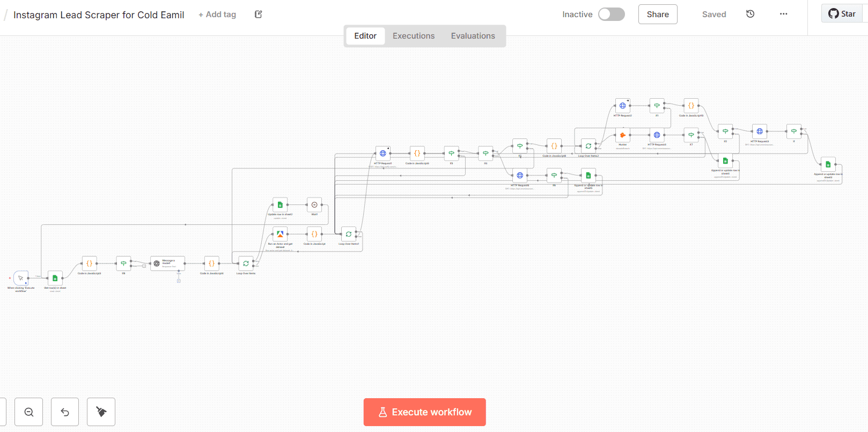Click the tidy up broom icon

point(101,412)
